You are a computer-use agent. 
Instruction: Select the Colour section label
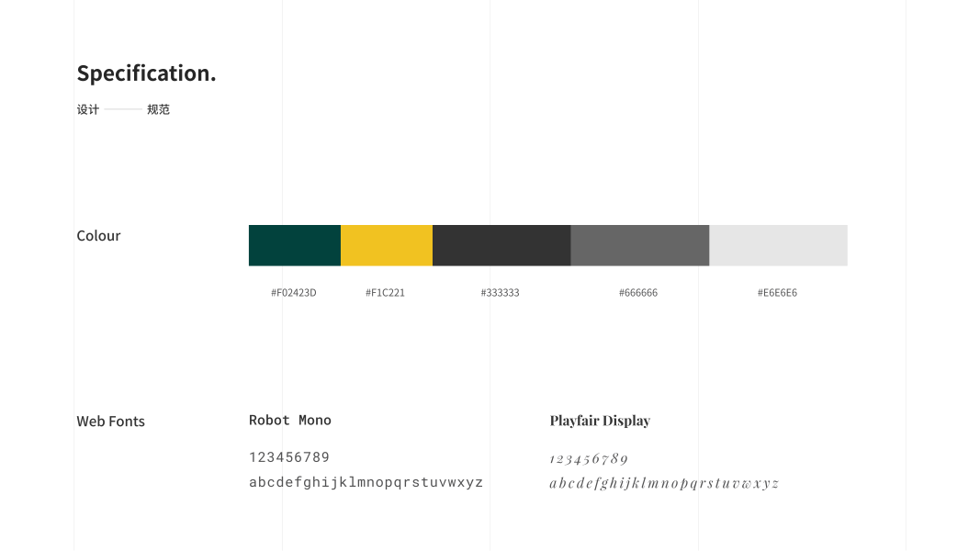coord(98,236)
